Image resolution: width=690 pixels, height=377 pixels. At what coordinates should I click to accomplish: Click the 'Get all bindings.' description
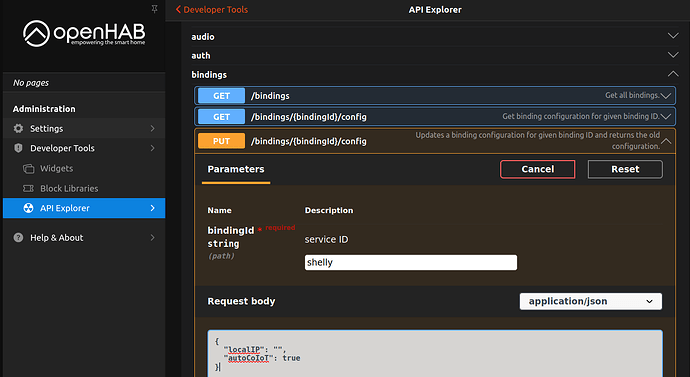632,95
